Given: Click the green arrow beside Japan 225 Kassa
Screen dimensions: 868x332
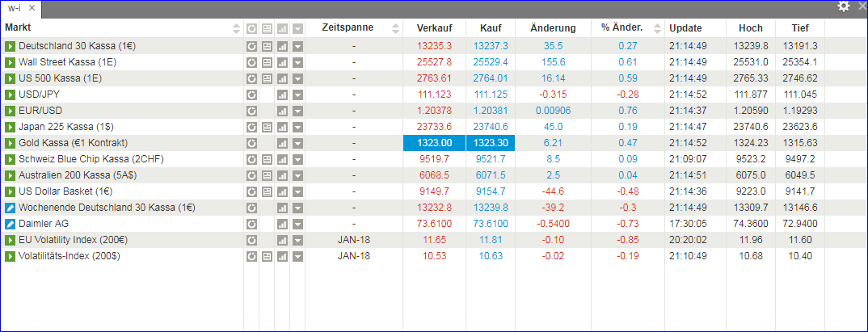Looking at the screenshot, I should (x=11, y=127).
